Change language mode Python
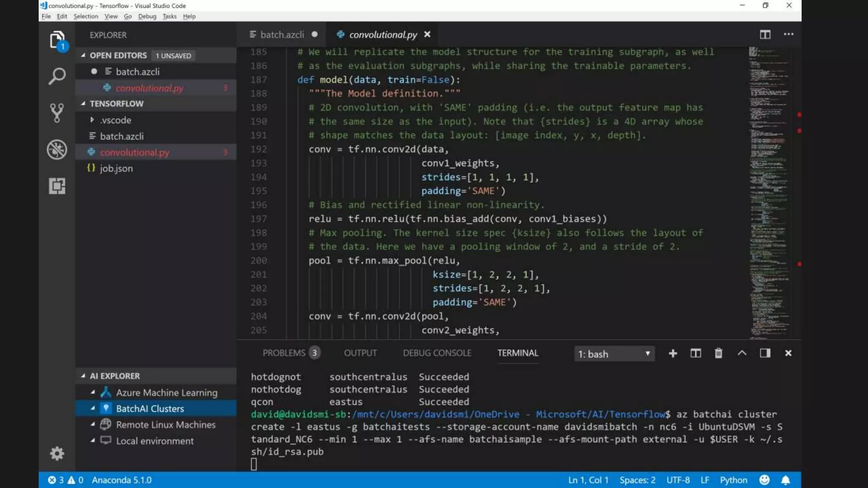868x488 pixels. point(733,480)
